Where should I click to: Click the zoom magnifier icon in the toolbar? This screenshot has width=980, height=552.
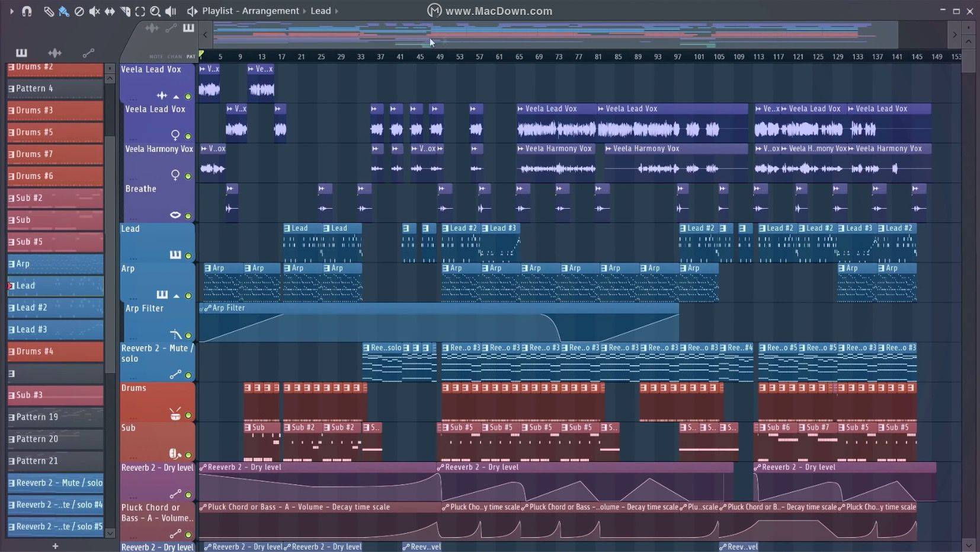[156, 11]
